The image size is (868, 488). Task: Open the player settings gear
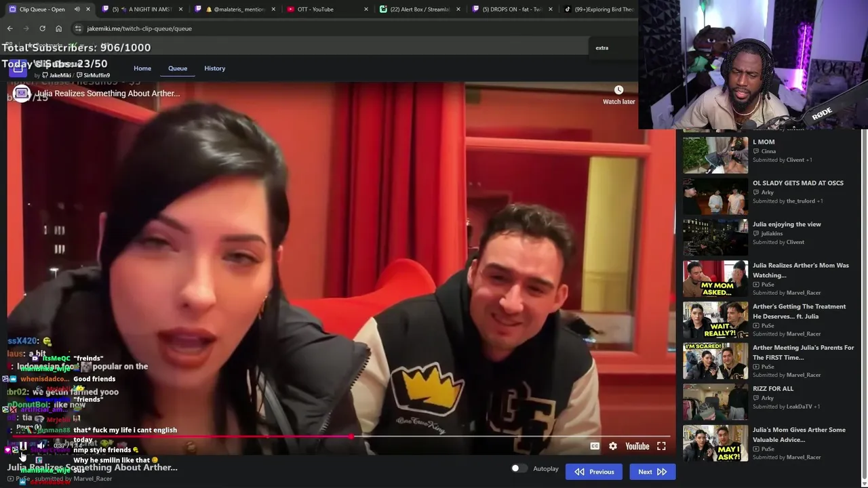pos(613,446)
